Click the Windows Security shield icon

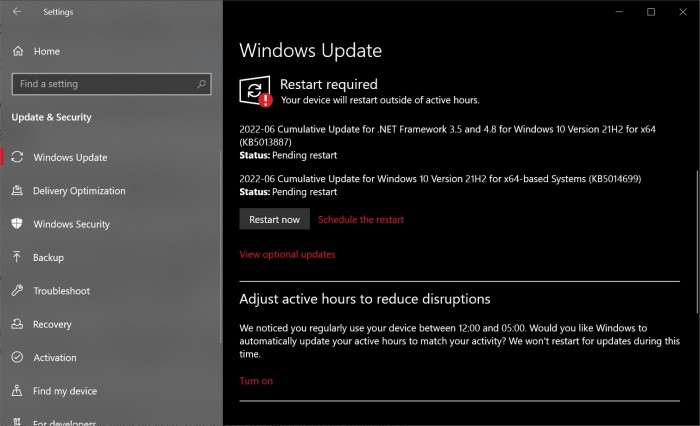[x=17, y=224]
